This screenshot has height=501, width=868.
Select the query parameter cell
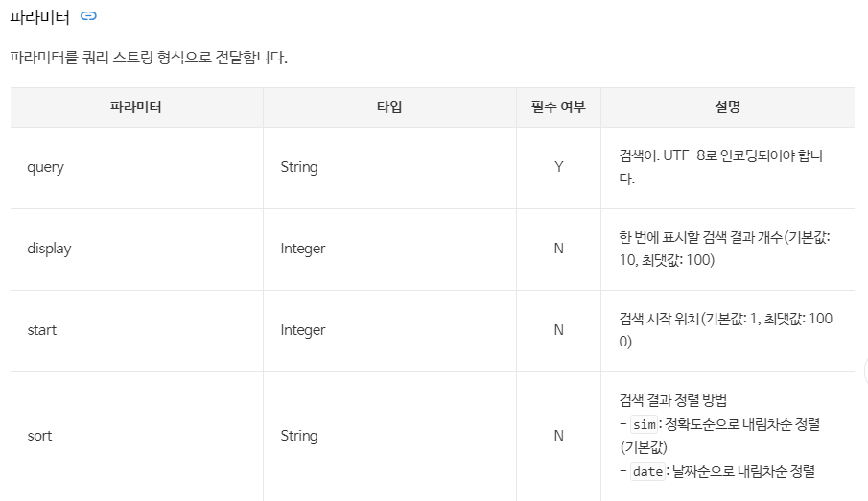tap(136, 167)
